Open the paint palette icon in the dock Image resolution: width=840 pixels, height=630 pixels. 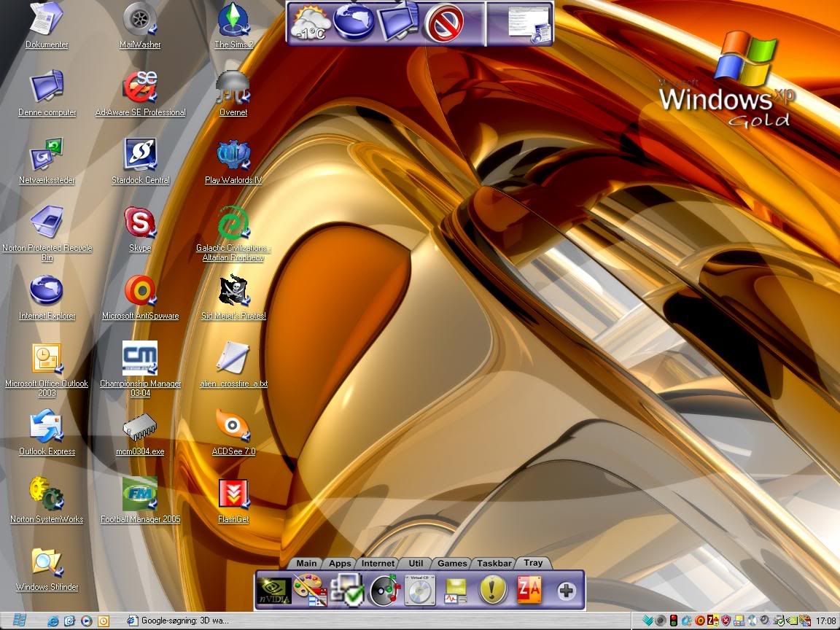[x=310, y=591]
